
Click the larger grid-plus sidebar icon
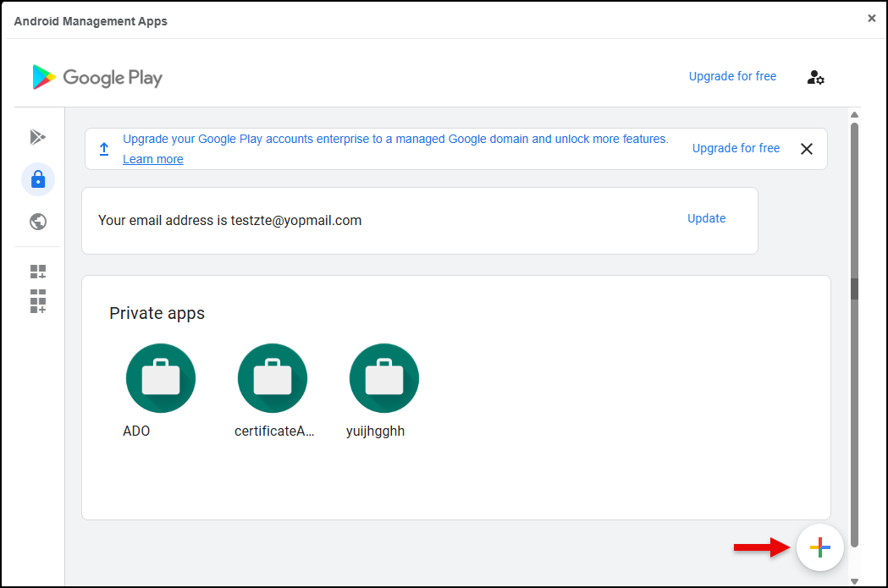[x=38, y=301]
